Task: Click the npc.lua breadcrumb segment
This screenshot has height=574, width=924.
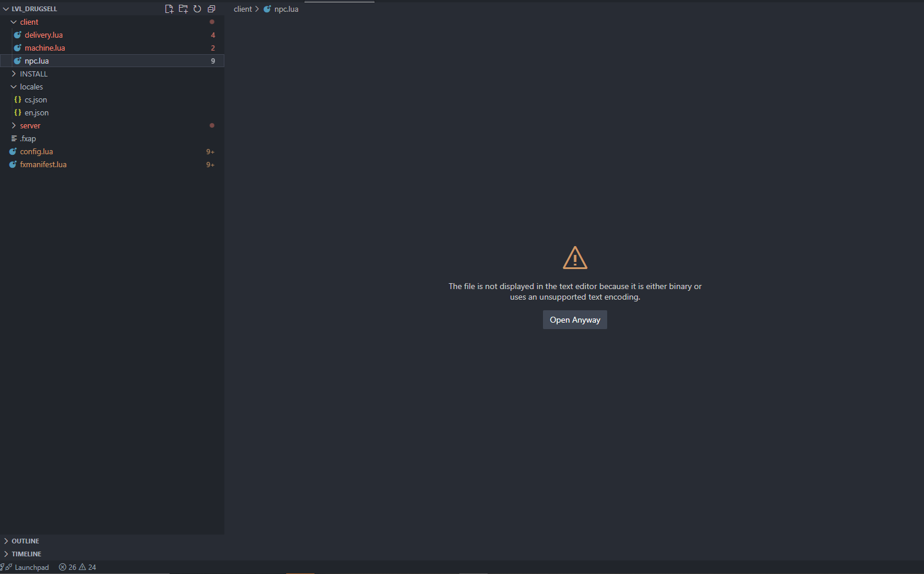Action: click(281, 9)
